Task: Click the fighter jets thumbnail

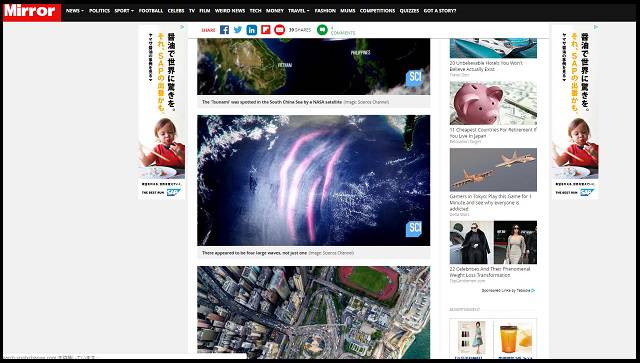Action: coord(493,169)
